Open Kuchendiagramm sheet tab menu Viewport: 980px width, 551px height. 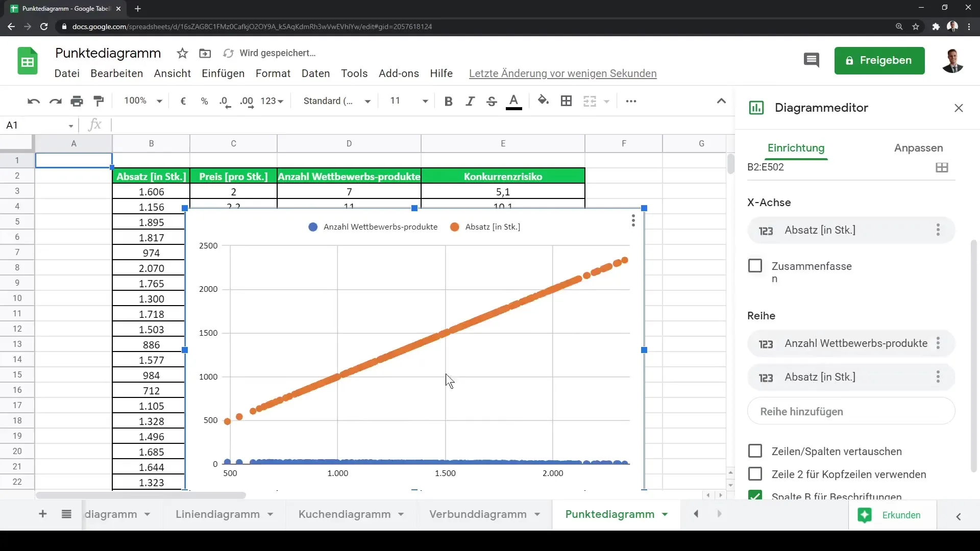(401, 514)
